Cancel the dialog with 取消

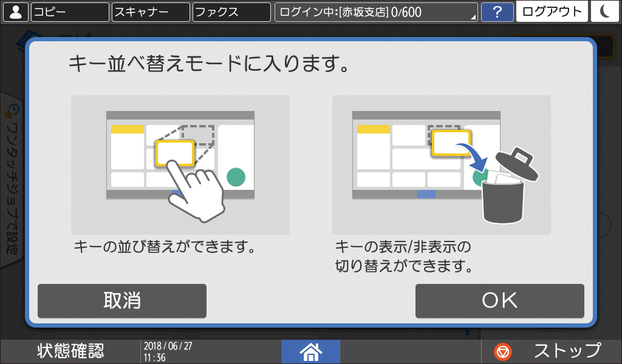tap(121, 300)
